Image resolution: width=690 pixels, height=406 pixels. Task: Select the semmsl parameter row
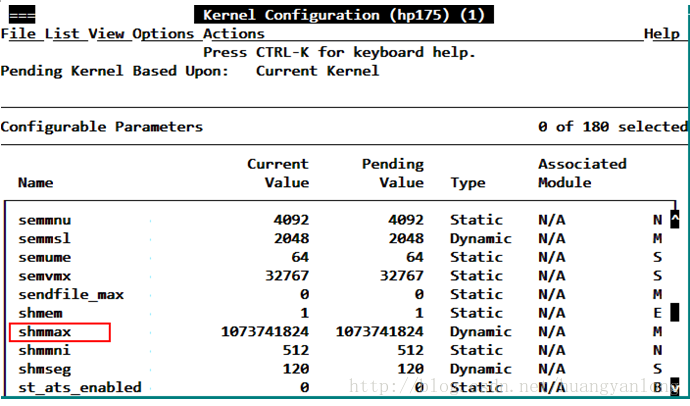tap(341, 238)
